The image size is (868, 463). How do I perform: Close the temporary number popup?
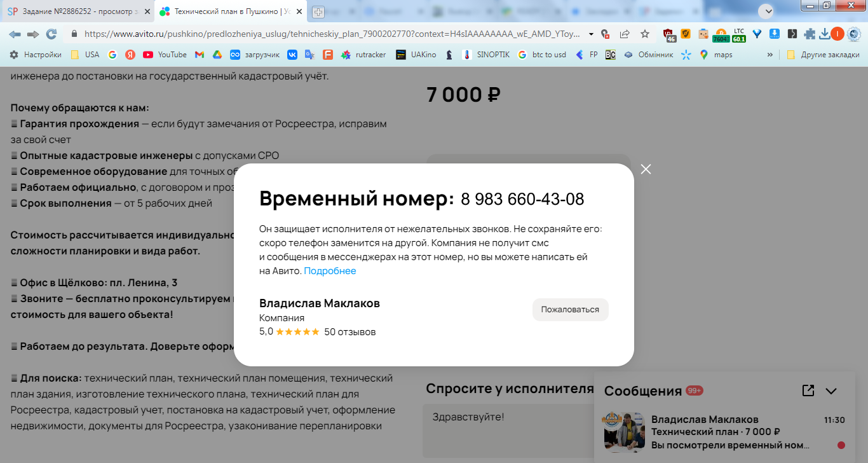(x=646, y=169)
